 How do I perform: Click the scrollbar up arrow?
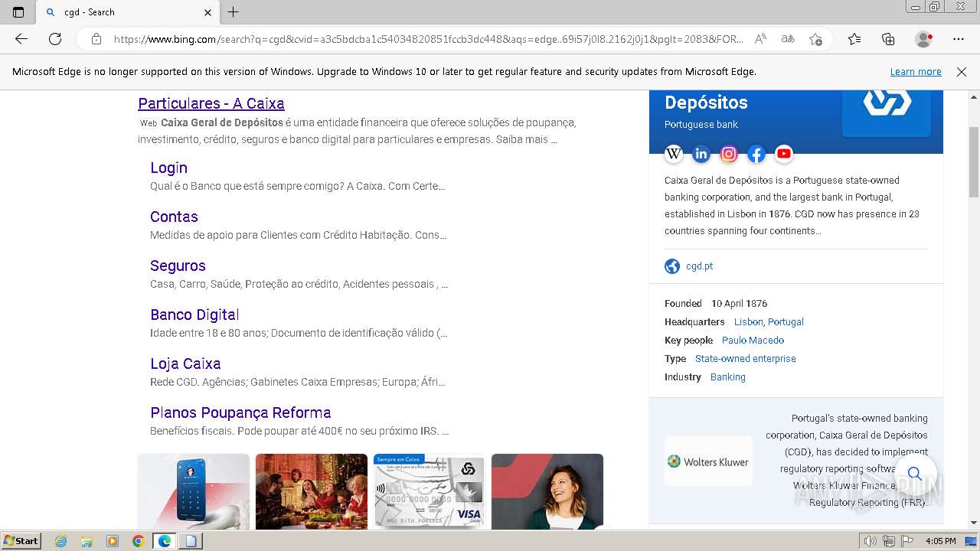[x=974, y=96]
